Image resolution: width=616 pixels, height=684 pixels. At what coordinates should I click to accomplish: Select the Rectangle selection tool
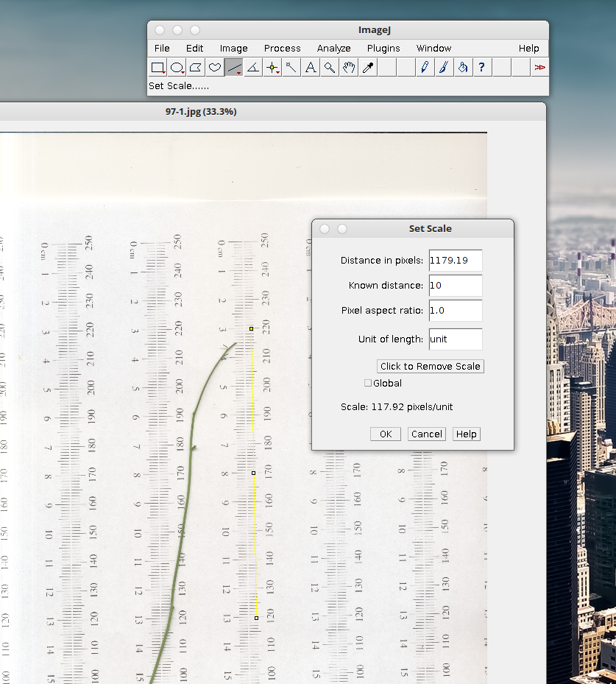pyautogui.click(x=158, y=68)
